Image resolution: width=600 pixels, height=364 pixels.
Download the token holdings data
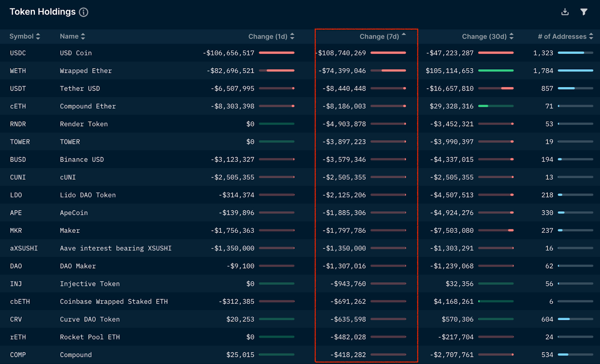point(565,12)
